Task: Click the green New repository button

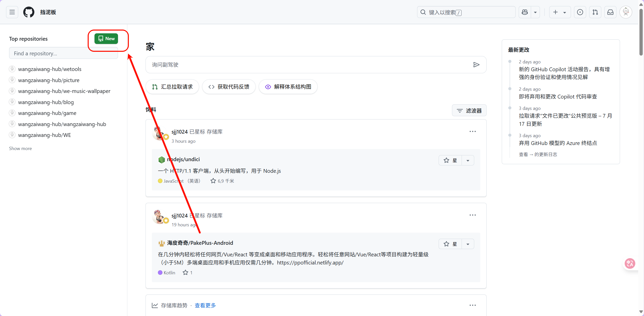Action: tap(106, 39)
